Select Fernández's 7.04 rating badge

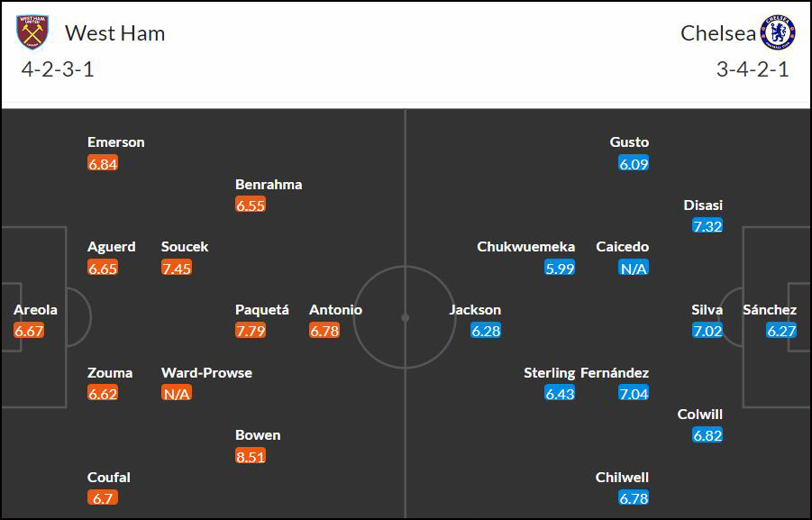(x=634, y=393)
